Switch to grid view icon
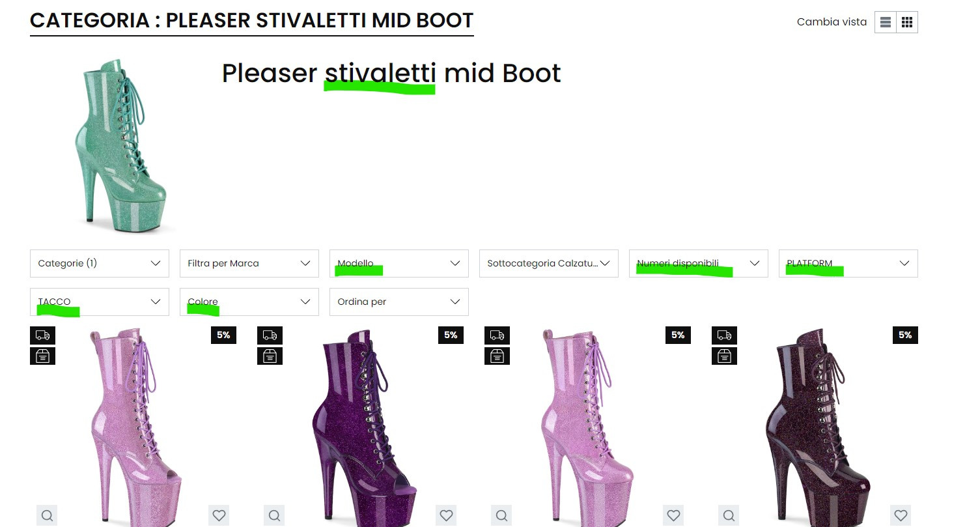 (907, 22)
